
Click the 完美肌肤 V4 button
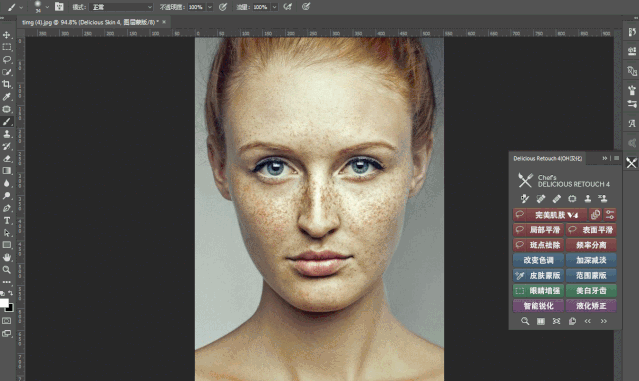point(550,215)
